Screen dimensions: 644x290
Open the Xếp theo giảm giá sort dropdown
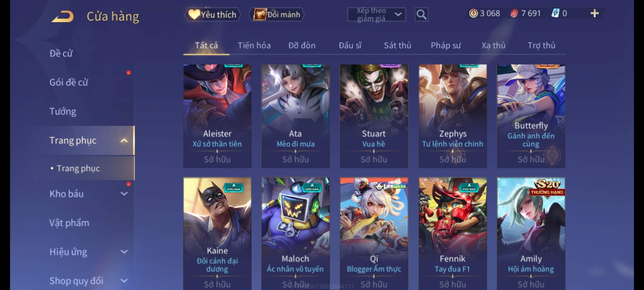376,15
